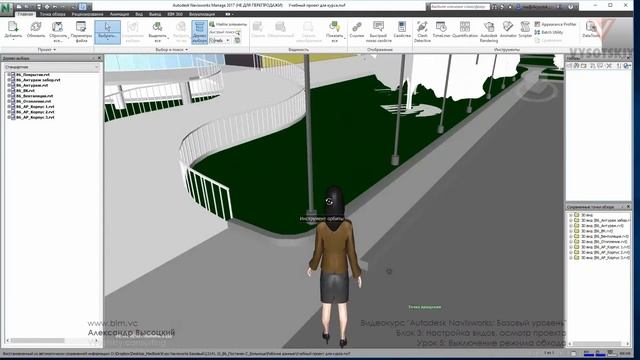Select ВБ_АР_Корпус 2.rvt in the tree
This screenshot has height=360, width=640.
pyautogui.click(x=35, y=112)
